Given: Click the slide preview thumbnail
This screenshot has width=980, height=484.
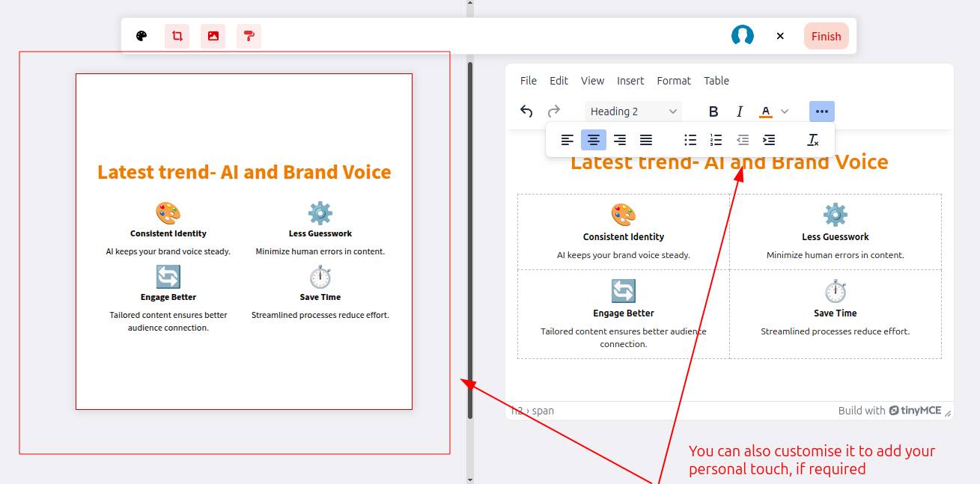Looking at the screenshot, I should point(244,242).
